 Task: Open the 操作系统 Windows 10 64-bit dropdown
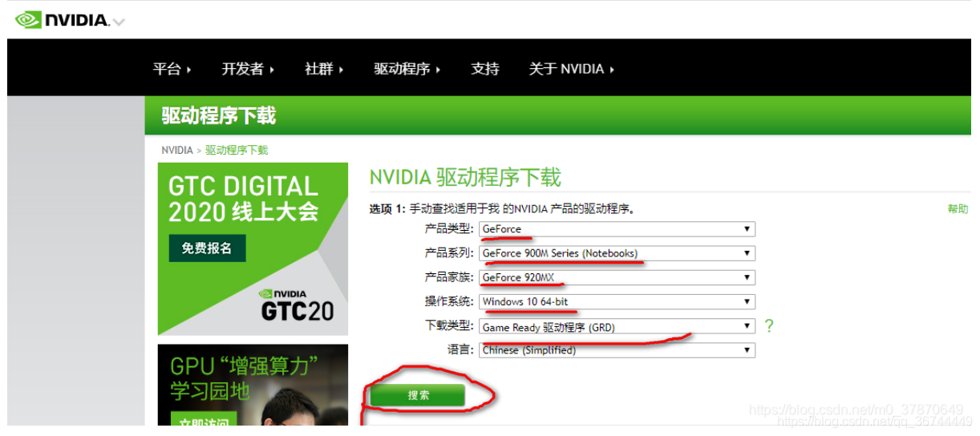pyautogui.click(x=618, y=302)
